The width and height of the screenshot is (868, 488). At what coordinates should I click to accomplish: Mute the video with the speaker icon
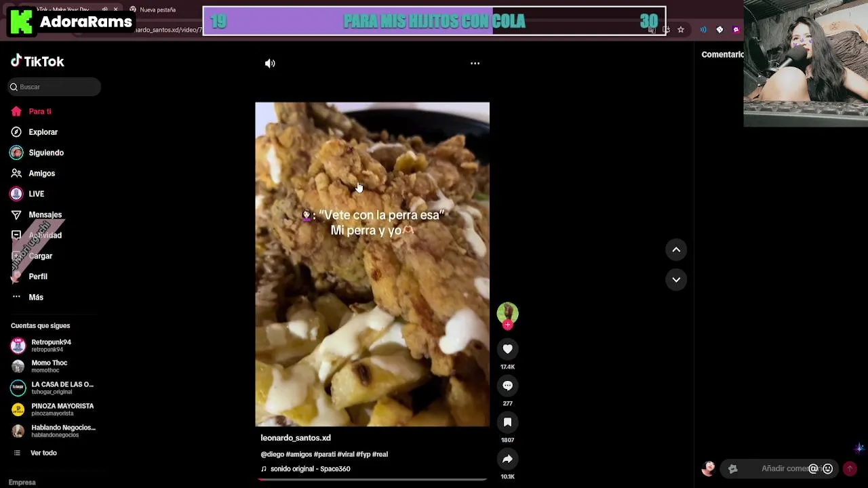[270, 63]
